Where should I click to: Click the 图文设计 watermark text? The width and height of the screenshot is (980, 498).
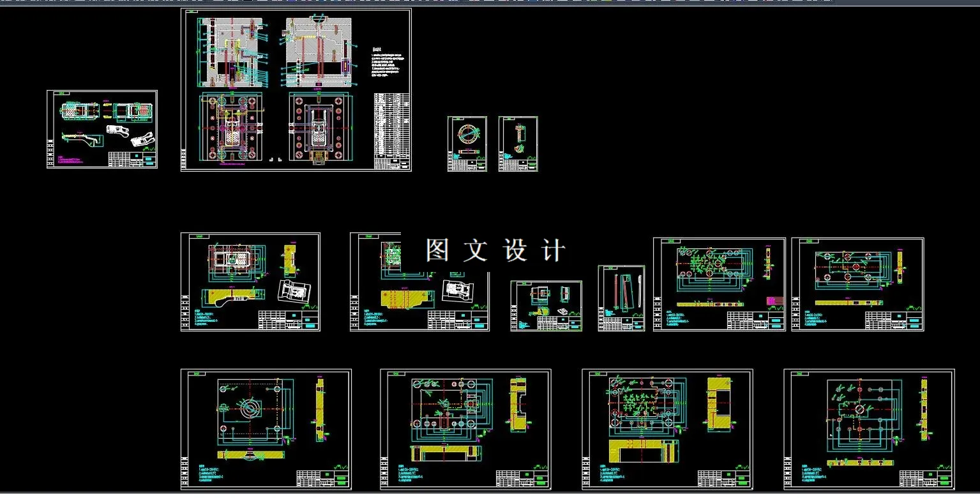click(492, 249)
